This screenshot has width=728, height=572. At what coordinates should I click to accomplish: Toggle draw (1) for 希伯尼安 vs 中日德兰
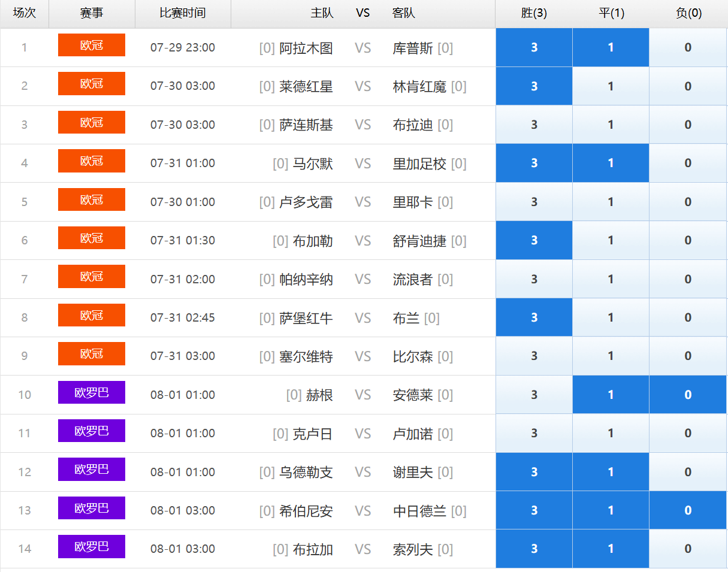[611, 510]
